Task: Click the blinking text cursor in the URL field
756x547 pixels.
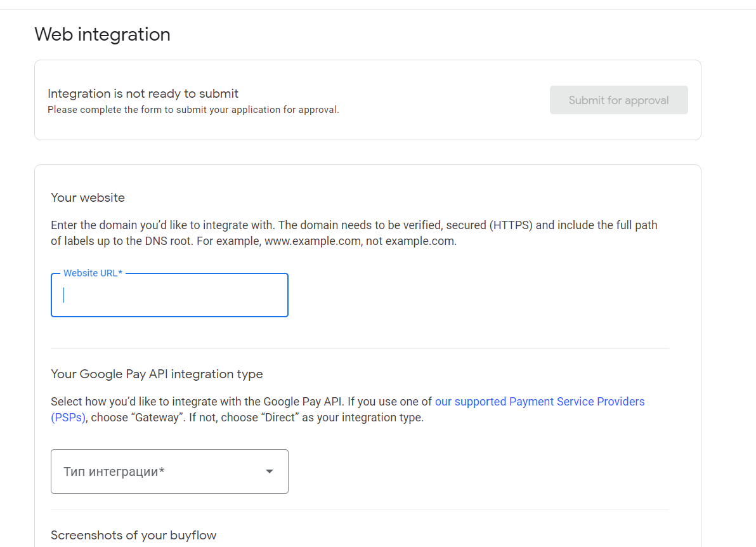Action: (64, 296)
